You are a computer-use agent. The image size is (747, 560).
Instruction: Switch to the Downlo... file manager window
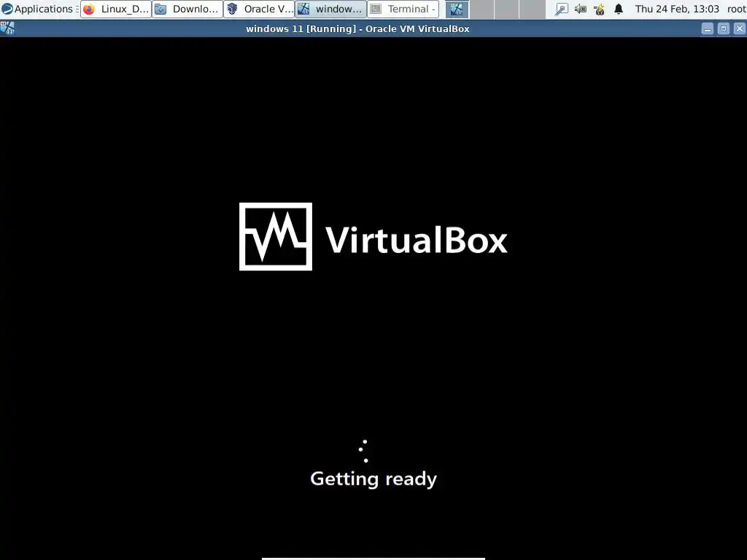[187, 9]
